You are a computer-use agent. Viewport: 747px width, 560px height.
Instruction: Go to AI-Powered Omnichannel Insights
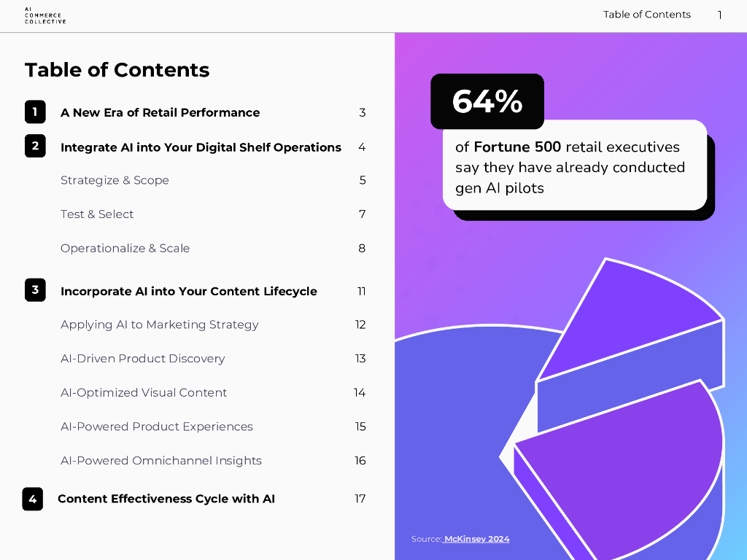pos(160,461)
